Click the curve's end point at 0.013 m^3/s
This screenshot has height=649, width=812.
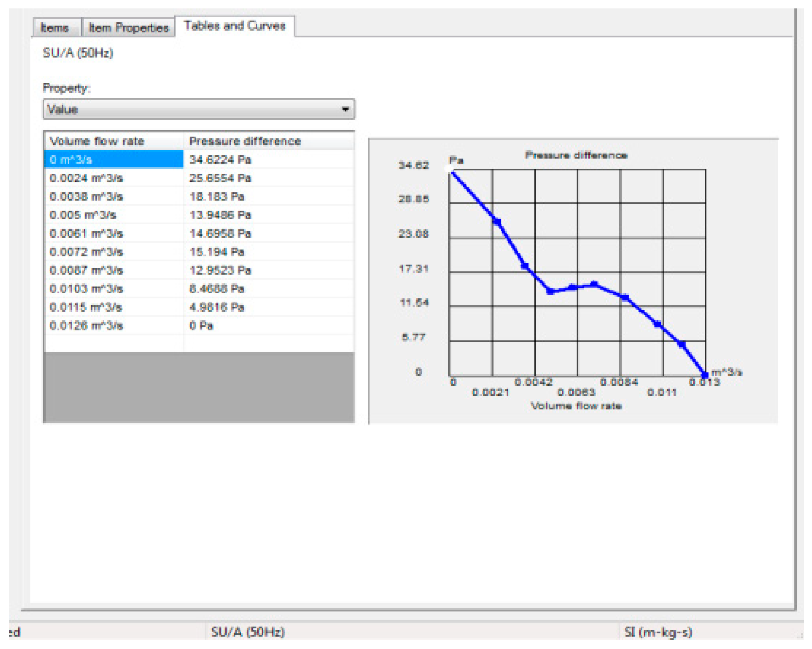705,375
